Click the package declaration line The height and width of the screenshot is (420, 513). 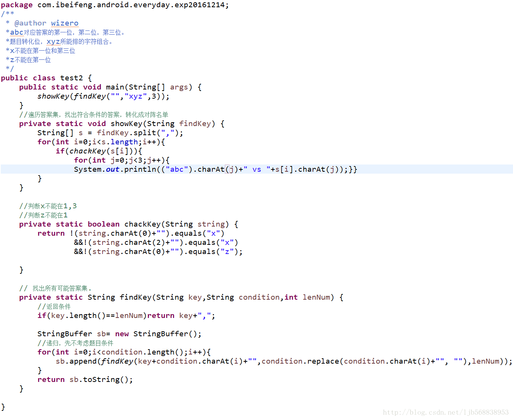tap(115, 5)
